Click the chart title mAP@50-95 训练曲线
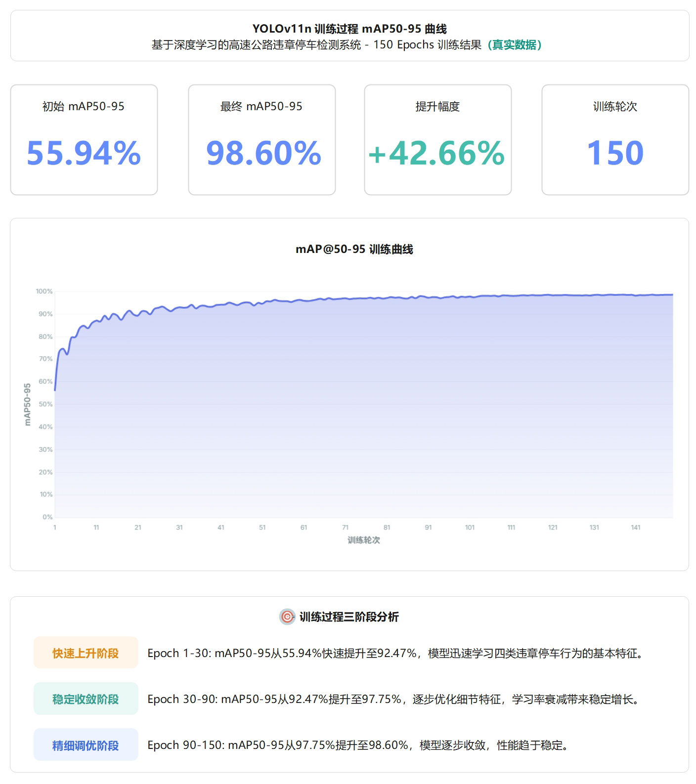This screenshot has height=784, width=696. [354, 249]
